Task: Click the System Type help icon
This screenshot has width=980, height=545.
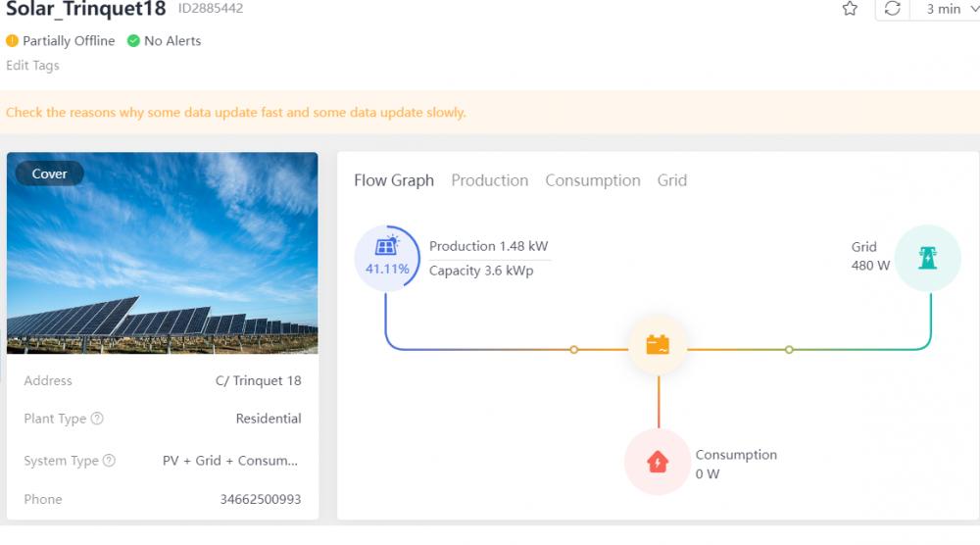Action: pyautogui.click(x=109, y=461)
